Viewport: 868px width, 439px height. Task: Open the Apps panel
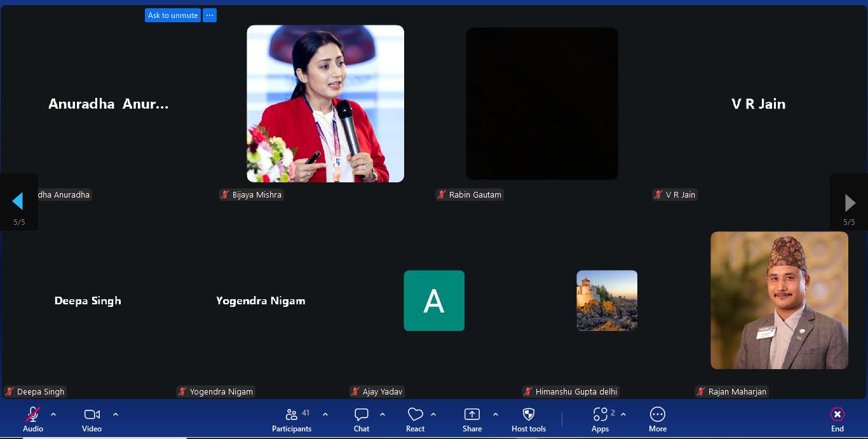tap(600, 419)
